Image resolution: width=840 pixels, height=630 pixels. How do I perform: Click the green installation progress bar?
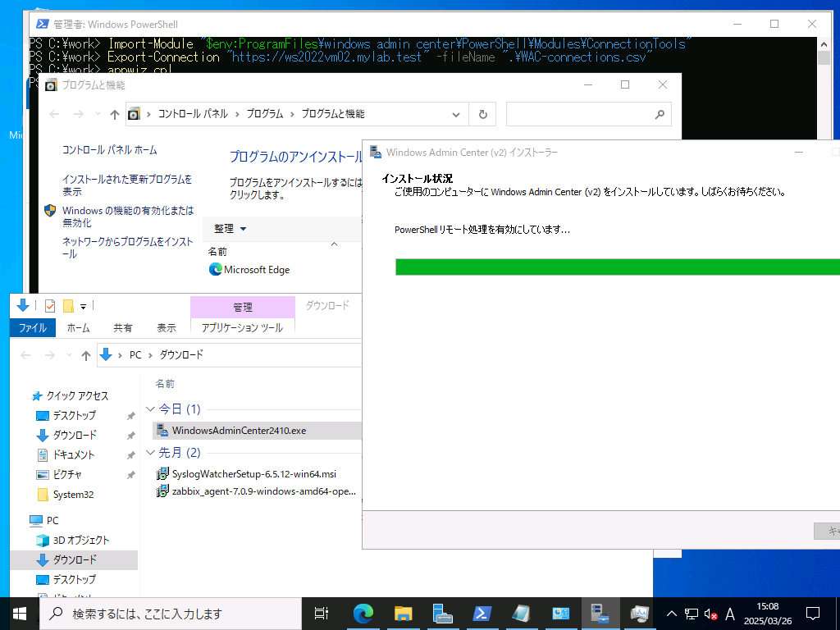618,267
